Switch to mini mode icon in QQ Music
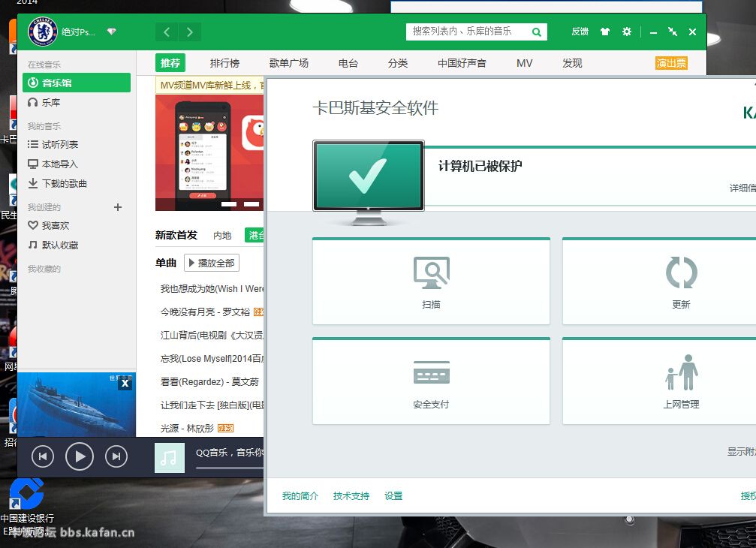Screen dimensions: 756x548 673,32
